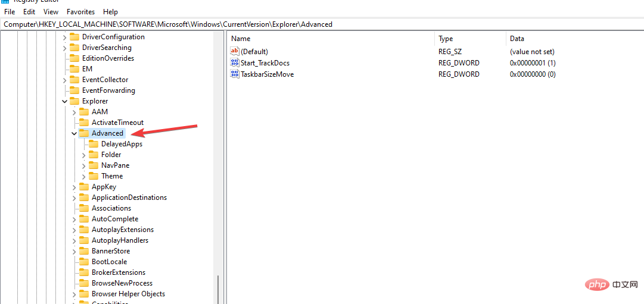Select the Browser Helper Objects key label
Viewport: 644px width, 304px height.
pyautogui.click(x=129, y=294)
